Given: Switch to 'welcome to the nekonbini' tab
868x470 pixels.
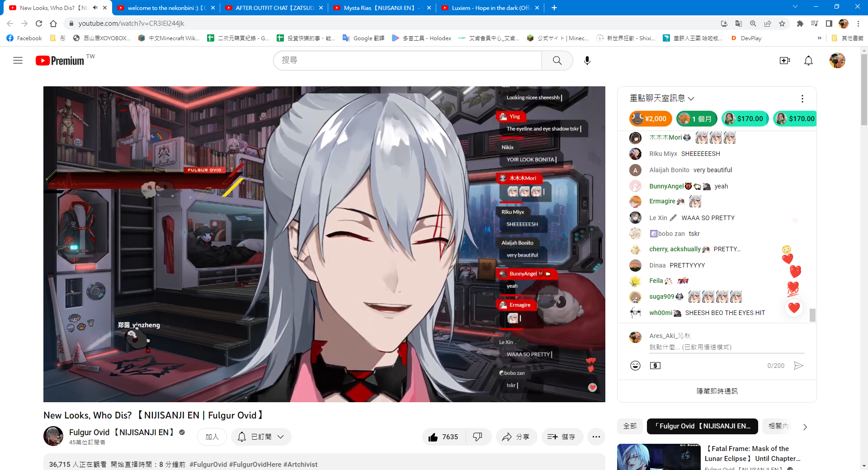Looking at the screenshot, I should pos(165,8).
